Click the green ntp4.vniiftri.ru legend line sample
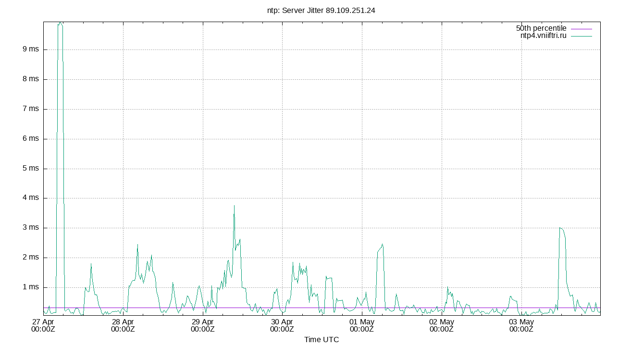Screen dimensions: 644x346 point(581,36)
